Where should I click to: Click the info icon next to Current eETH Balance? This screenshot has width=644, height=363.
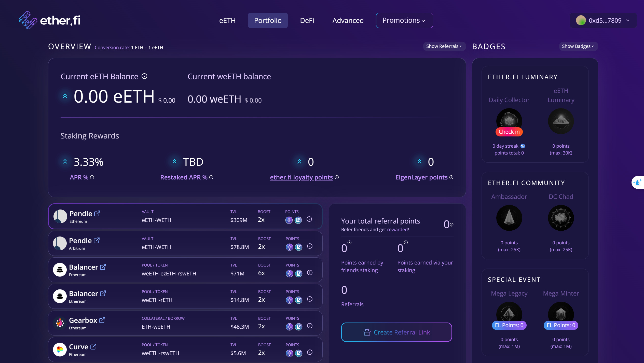(x=144, y=76)
